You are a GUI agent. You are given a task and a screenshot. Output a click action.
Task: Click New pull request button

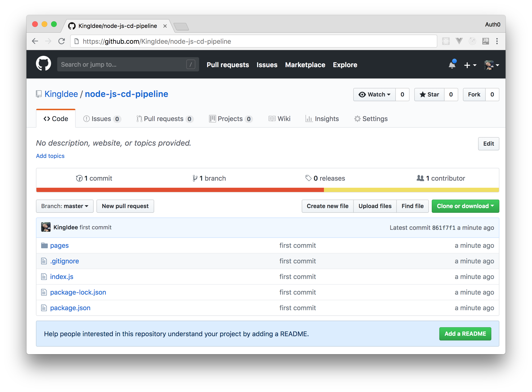[125, 206]
